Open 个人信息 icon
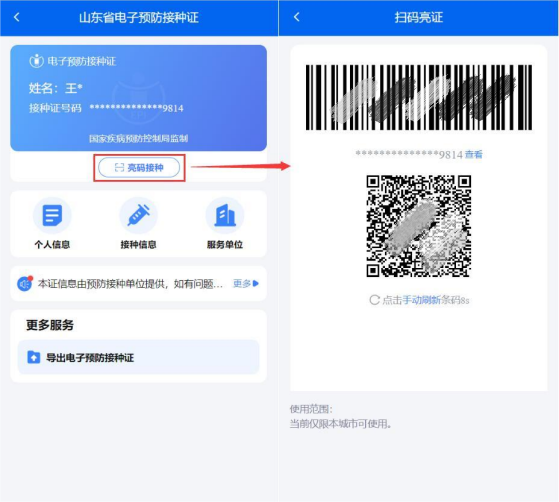 pyautogui.click(x=52, y=215)
